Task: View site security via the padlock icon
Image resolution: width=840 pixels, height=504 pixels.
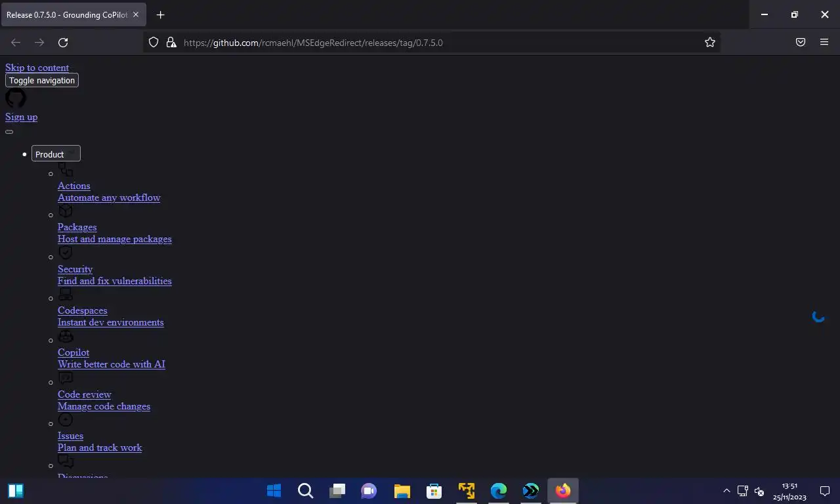Action: (x=171, y=42)
